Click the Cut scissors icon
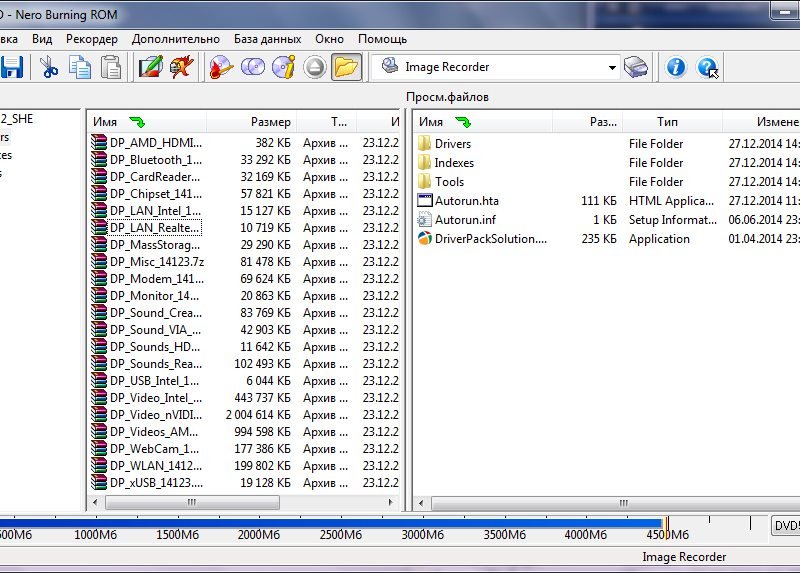 [x=48, y=67]
